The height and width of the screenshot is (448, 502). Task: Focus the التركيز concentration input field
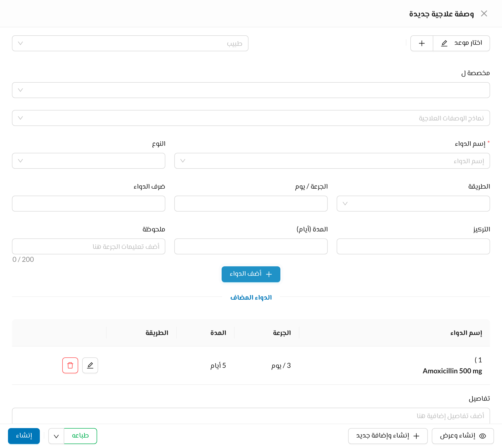click(413, 246)
